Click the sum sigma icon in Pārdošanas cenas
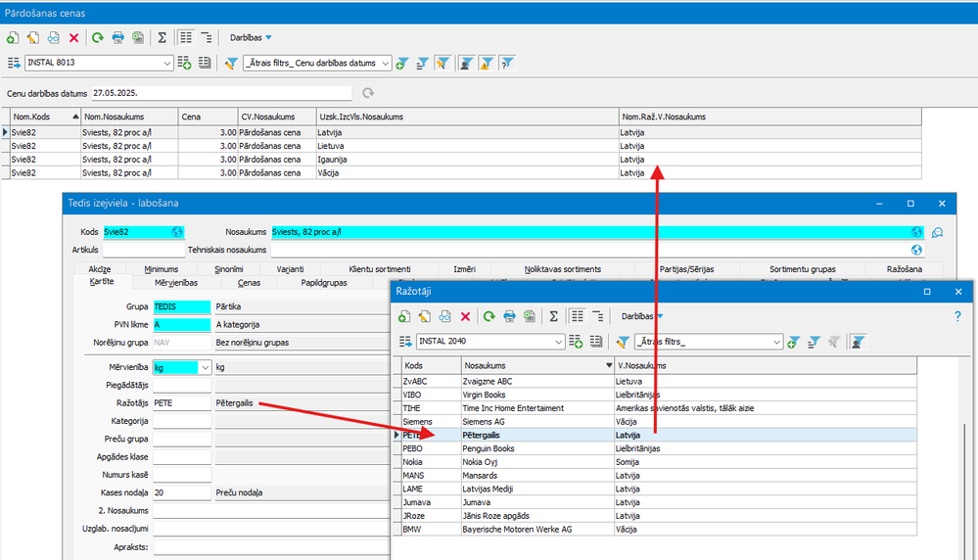This screenshot has width=978, height=560. click(163, 38)
